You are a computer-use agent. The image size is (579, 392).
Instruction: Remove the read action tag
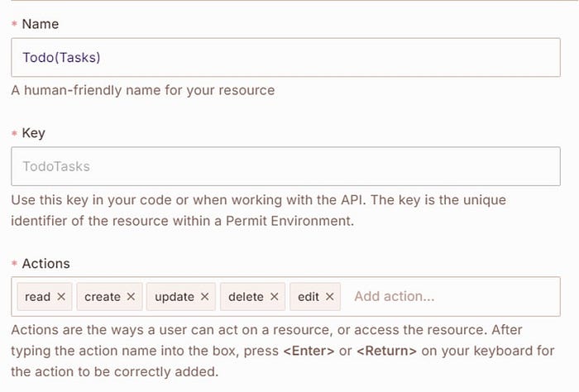click(x=62, y=296)
